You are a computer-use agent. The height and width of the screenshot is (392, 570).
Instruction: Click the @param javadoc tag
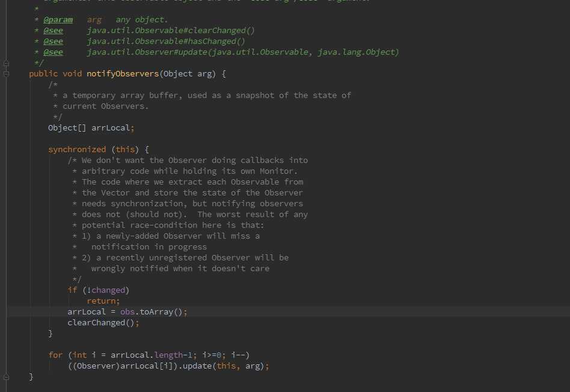pyautogui.click(x=58, y=20)
